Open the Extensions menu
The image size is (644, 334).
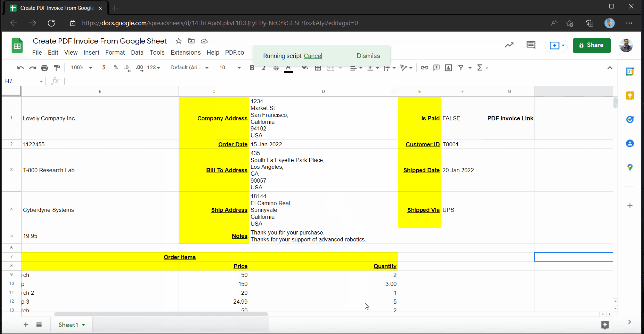(186, 52)
